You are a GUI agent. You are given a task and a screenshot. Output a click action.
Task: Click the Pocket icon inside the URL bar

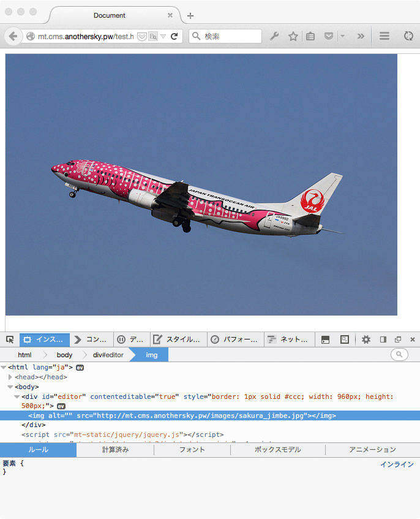tap(142, 36)
